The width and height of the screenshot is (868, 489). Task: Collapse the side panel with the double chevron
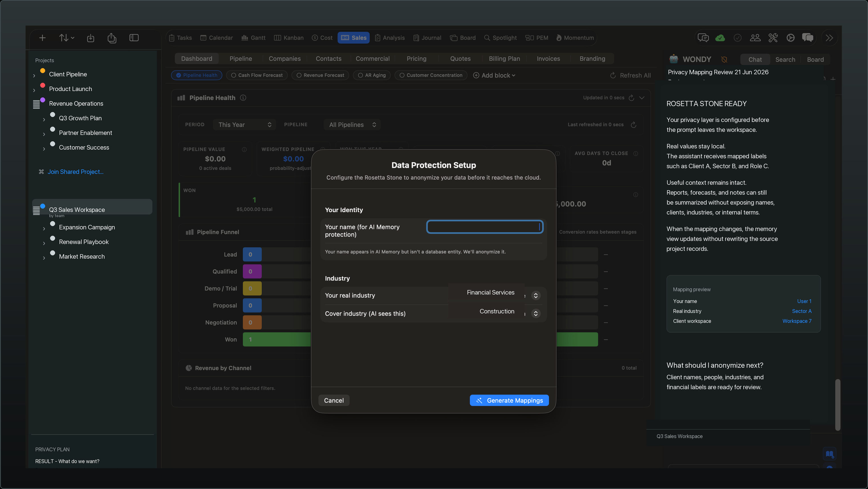pyautogui.click(x=829, y=38)
